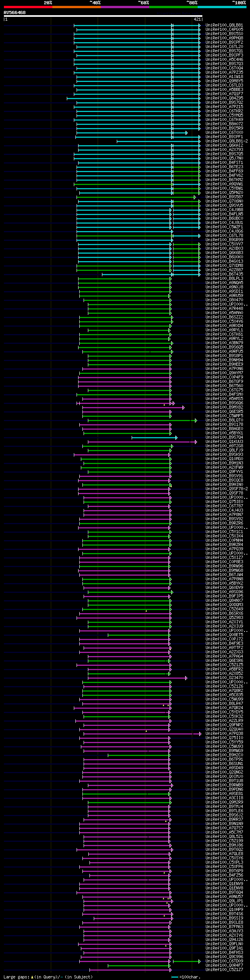
Task: Select the label UniRef100_A5BBE3
Action: [x=224, y=89]
